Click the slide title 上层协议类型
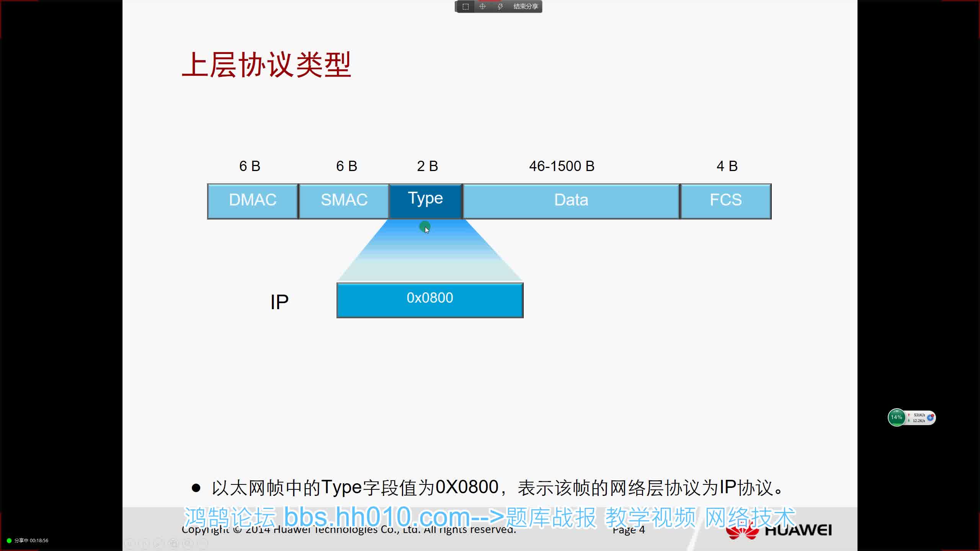The image size is (980, 551). pos(266,65)
